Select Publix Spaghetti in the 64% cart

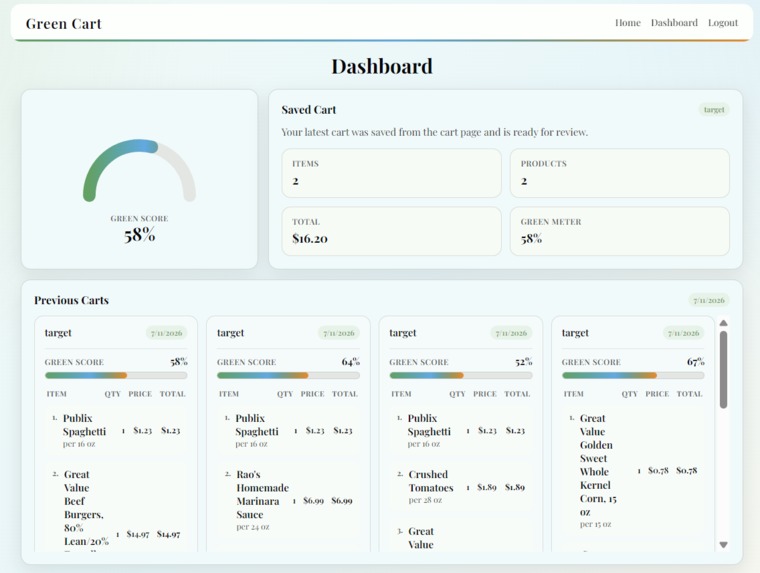pos(288,430)
